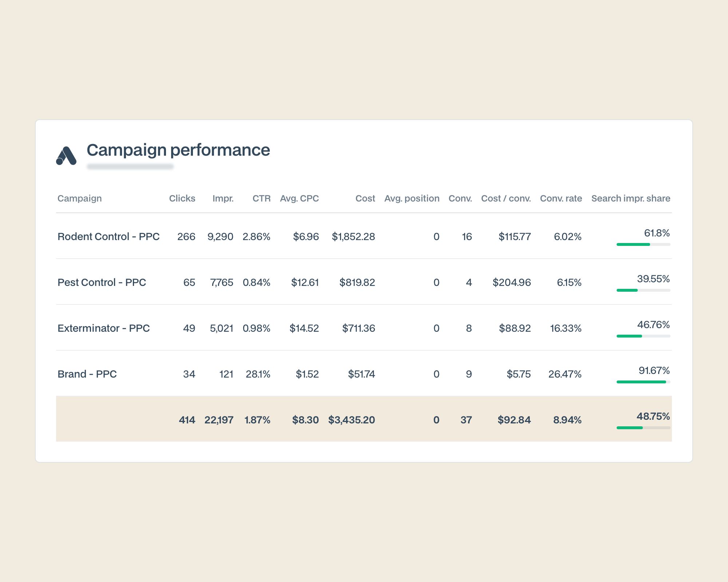Click the $51.74 cost cell
728x582 pixels.
click(x=361, y=374)
